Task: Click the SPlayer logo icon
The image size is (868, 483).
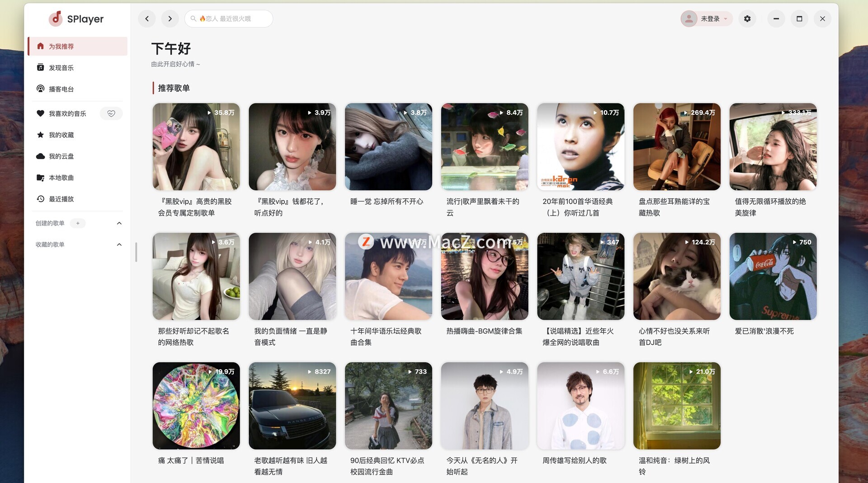Action: point(56,19)
